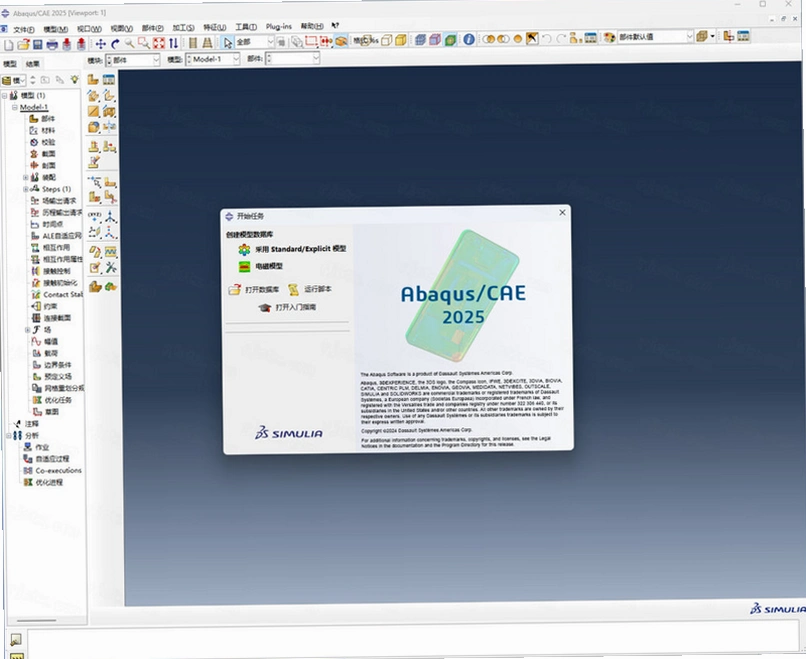This screenshot has width=806, height=659.
Task: Open the selection filter 全部 dropdown
Action: pos(254,42)
